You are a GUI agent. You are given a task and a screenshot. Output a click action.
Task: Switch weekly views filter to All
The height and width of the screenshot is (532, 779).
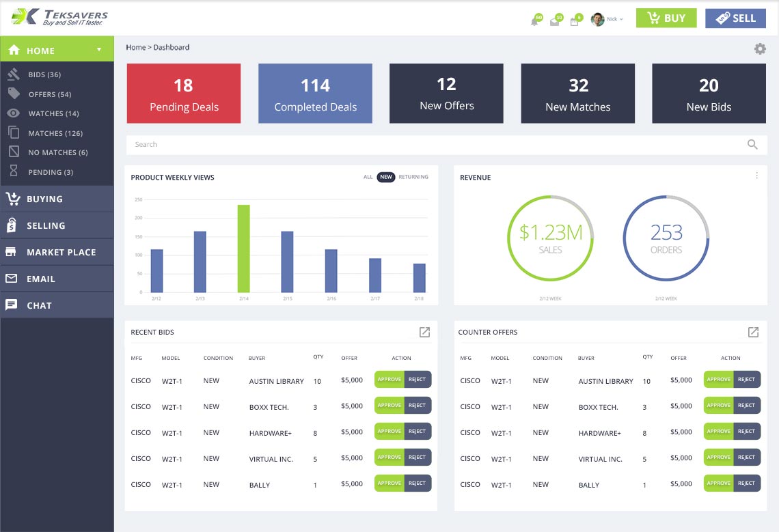coord(368,177)
